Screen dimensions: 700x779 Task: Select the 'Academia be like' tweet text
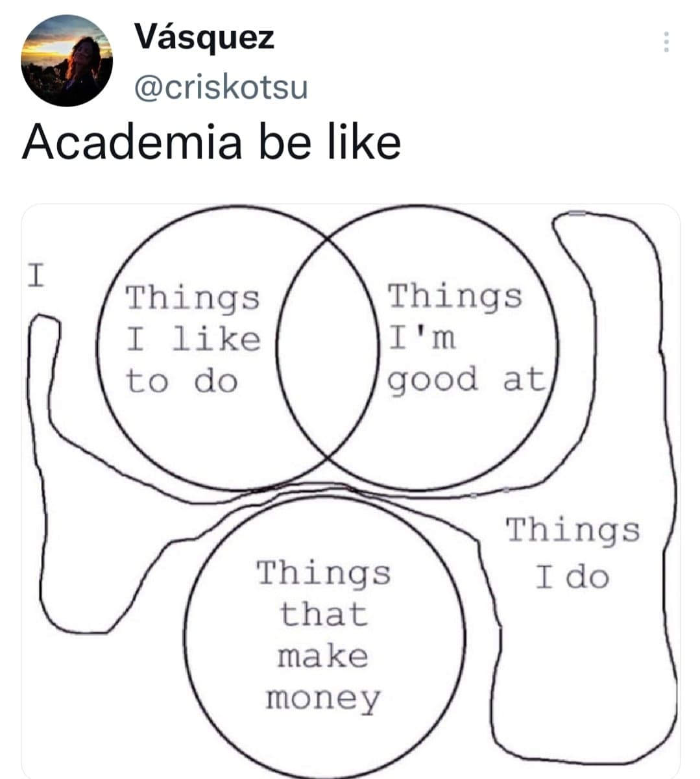(211, 142)
